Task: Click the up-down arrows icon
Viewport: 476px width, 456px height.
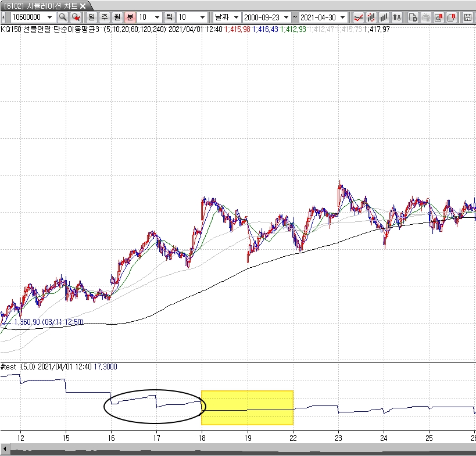Action: pos(397,17)
